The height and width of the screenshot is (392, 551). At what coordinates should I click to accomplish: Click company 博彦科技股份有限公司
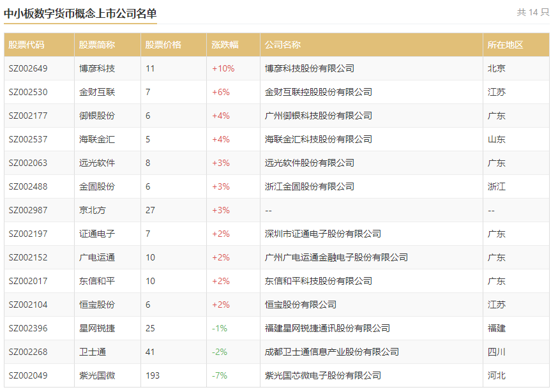[x=310, y=68]
